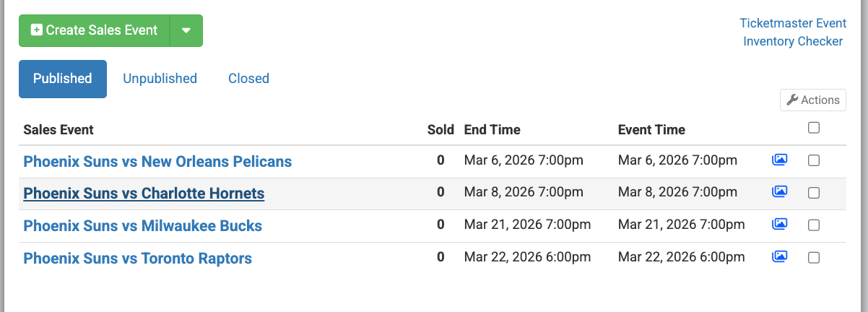Check the Charlotte Hornets row checkbox
The height and width of the screenshot is (312, 868).
(x=814, y=193)
